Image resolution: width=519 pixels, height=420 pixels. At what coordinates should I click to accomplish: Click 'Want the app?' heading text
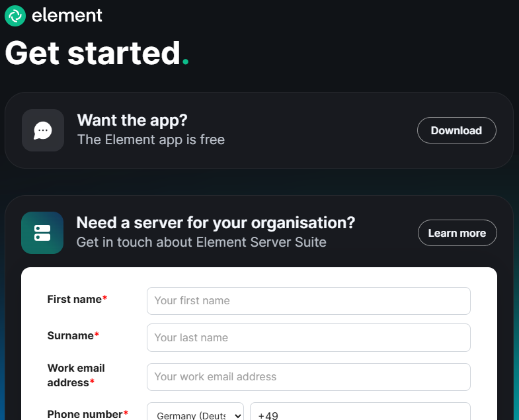tap(132, 120)
